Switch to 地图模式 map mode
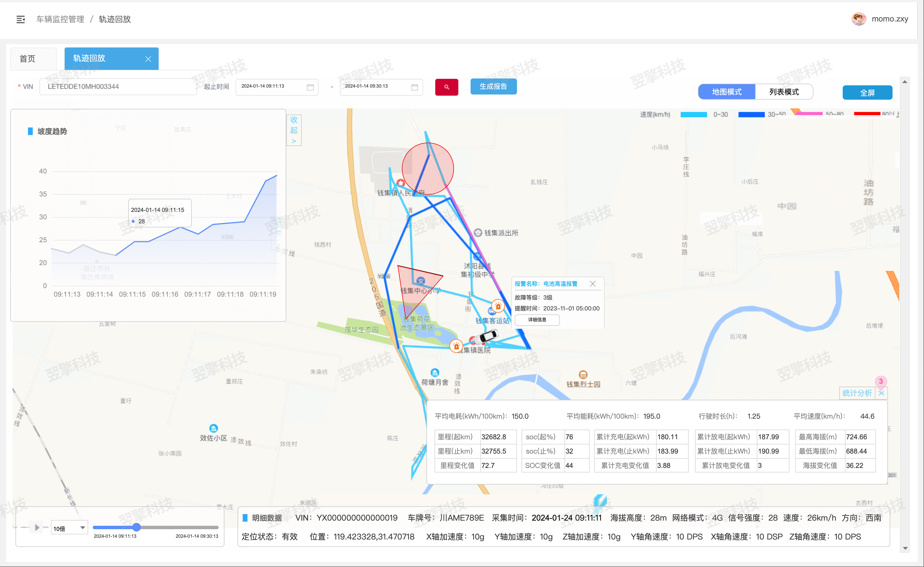 coord(726,92)
